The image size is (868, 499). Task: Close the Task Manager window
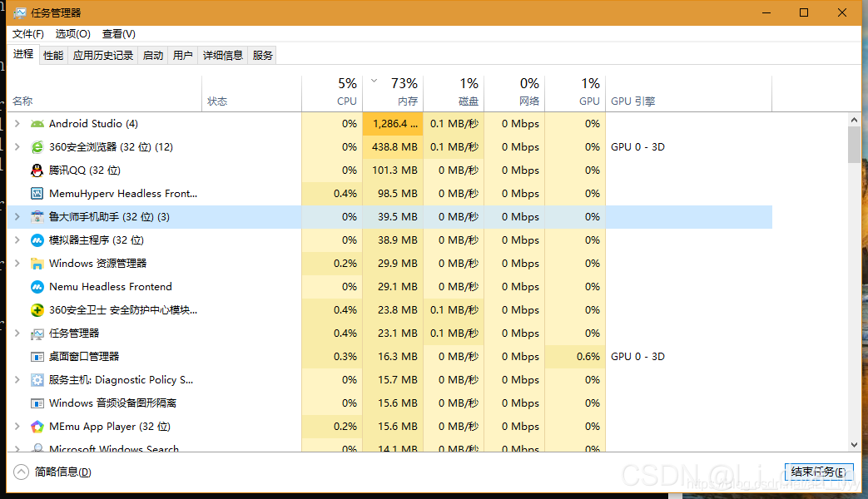pos(842,12)
